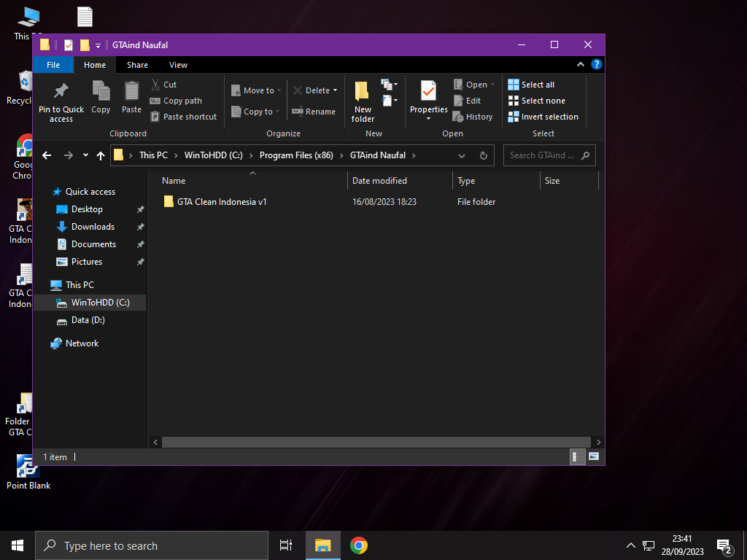Open Task View on taskbar
The width and height of the screenshot is (747, 560).
coord(286,545)
